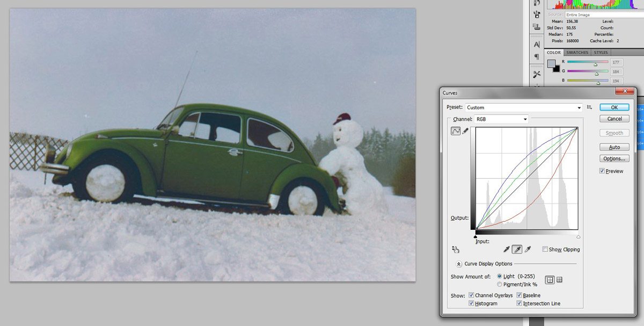Open the Channel RGB dropdown
The image size is (644, 326).
[x=501, y=119]
